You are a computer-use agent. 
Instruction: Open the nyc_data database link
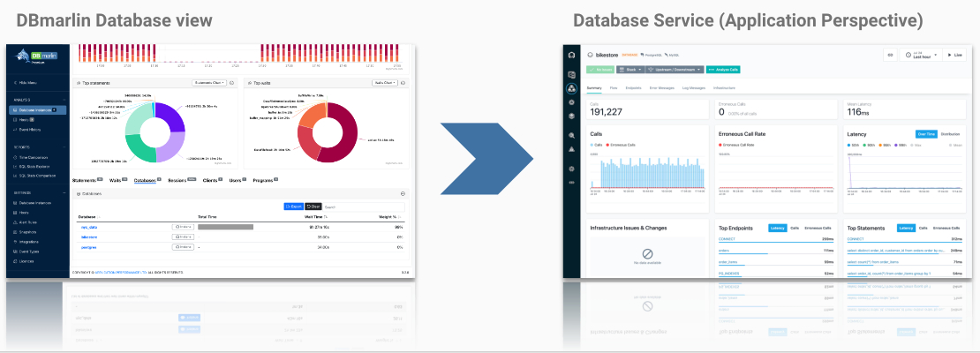[89, 228]
